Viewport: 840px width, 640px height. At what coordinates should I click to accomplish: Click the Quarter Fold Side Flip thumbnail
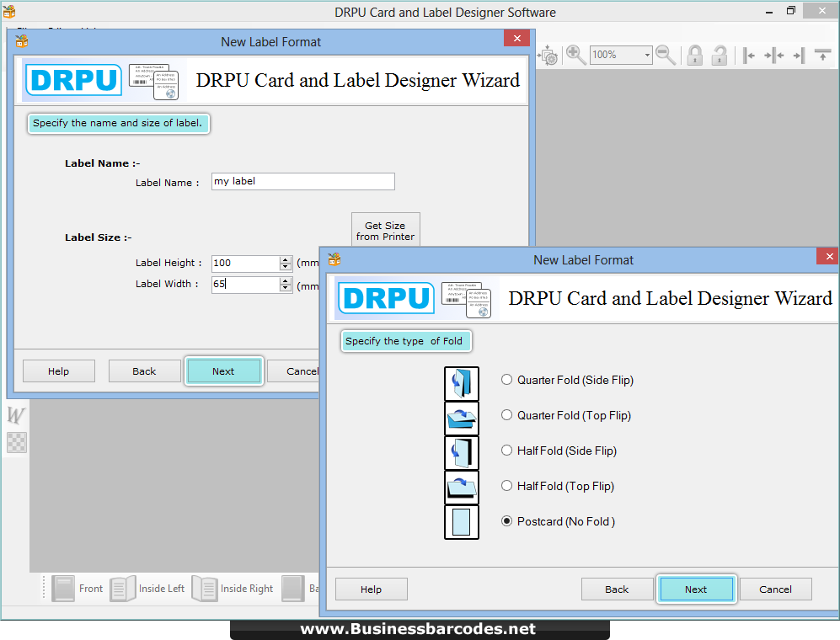click(461, 383)
